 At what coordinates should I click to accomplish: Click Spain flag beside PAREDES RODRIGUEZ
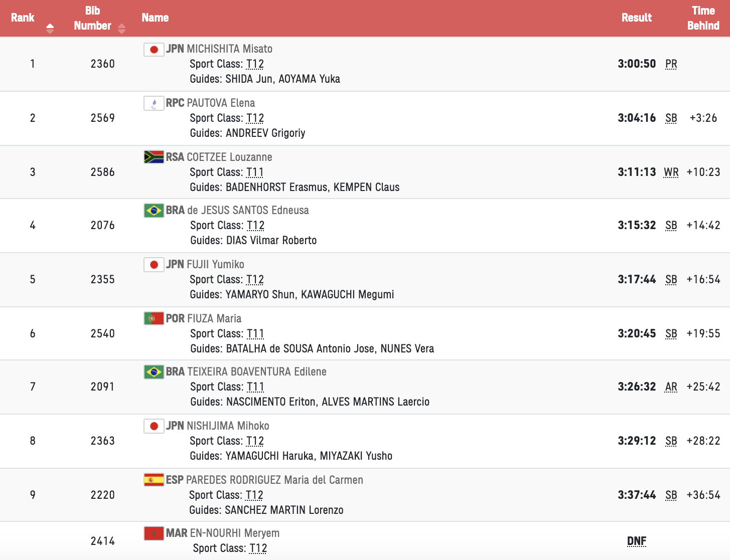click(x=154, y=480)
